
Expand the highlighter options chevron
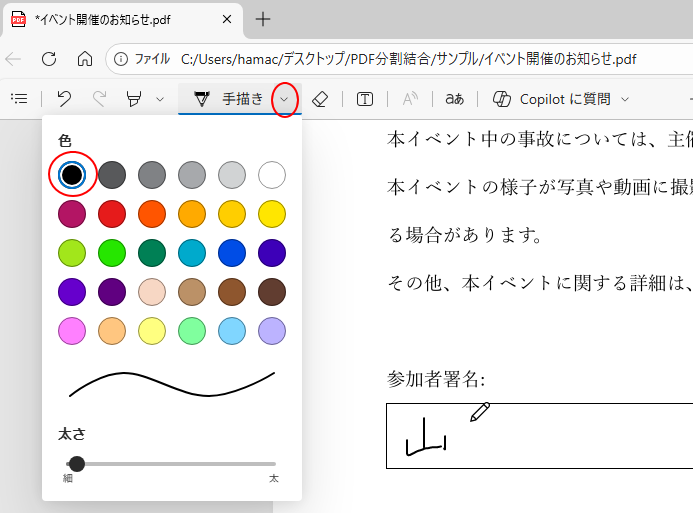coord(160,99)
